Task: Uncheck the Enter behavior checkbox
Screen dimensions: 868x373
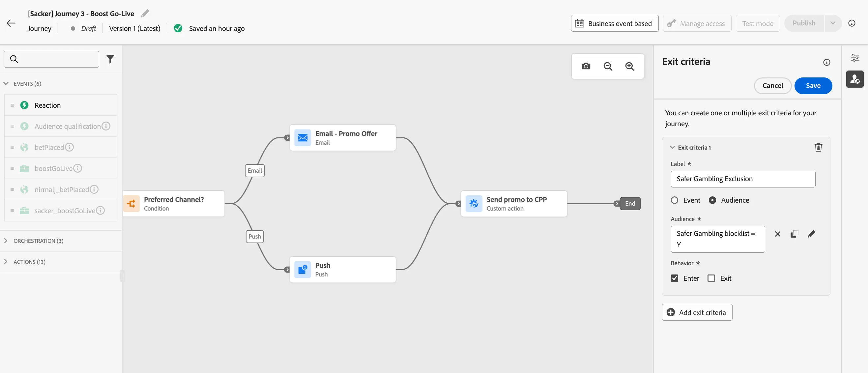Action: tap(674, 278)
